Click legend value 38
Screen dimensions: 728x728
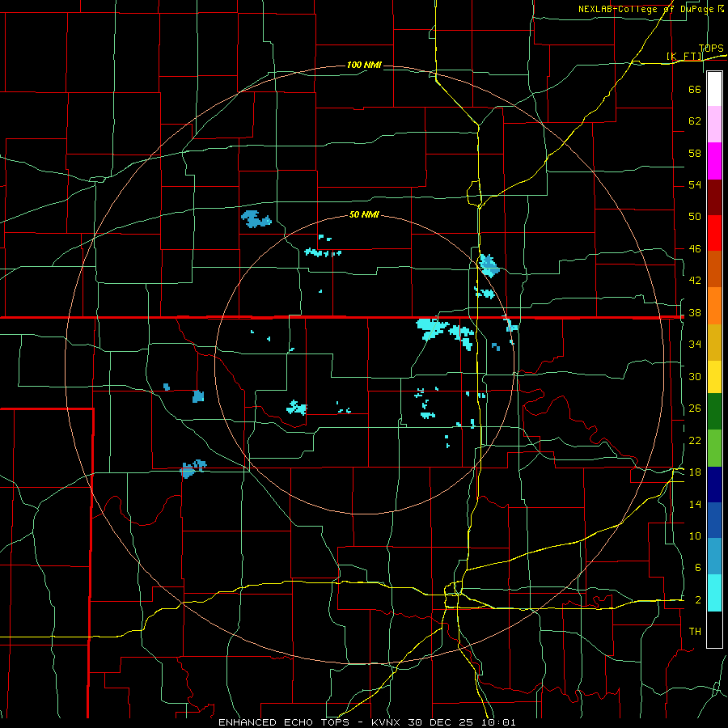[x=695, y=313]
